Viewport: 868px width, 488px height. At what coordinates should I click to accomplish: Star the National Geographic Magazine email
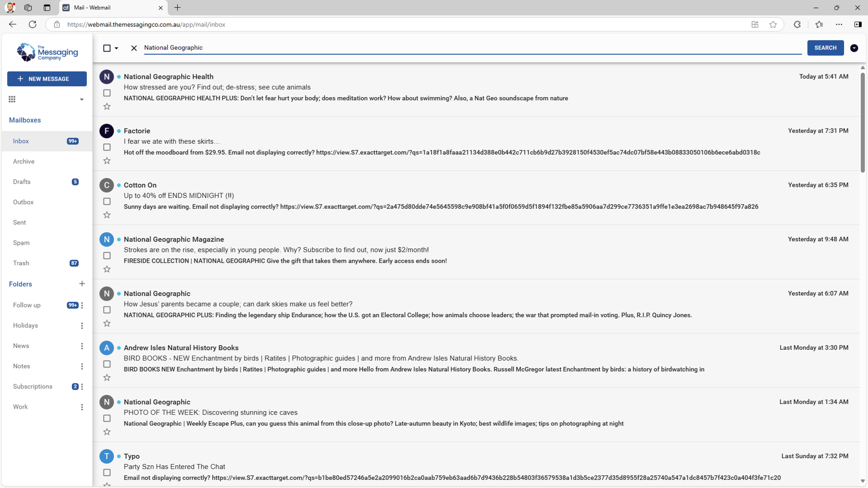(107, 269)
